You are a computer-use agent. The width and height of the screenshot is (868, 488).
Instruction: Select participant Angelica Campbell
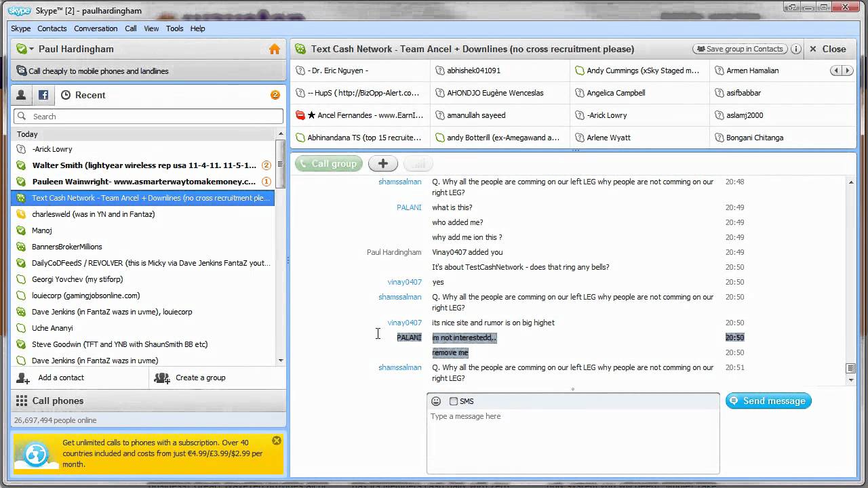click(639, 93)
